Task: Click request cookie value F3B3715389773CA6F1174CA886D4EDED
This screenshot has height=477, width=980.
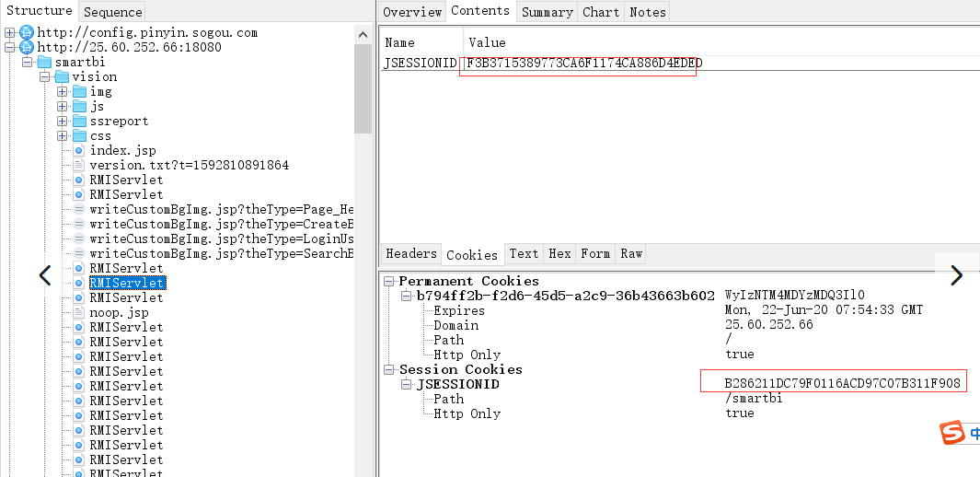Action: click(x=585, y=64)
